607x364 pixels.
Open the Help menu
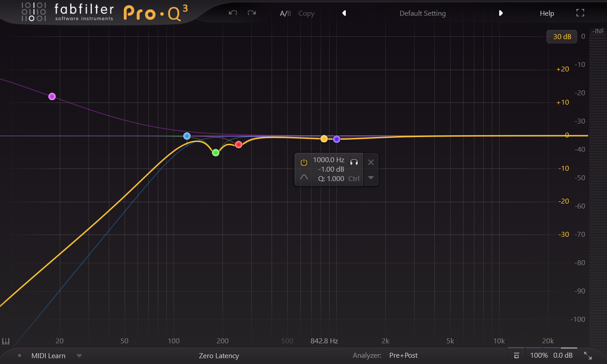547,13
